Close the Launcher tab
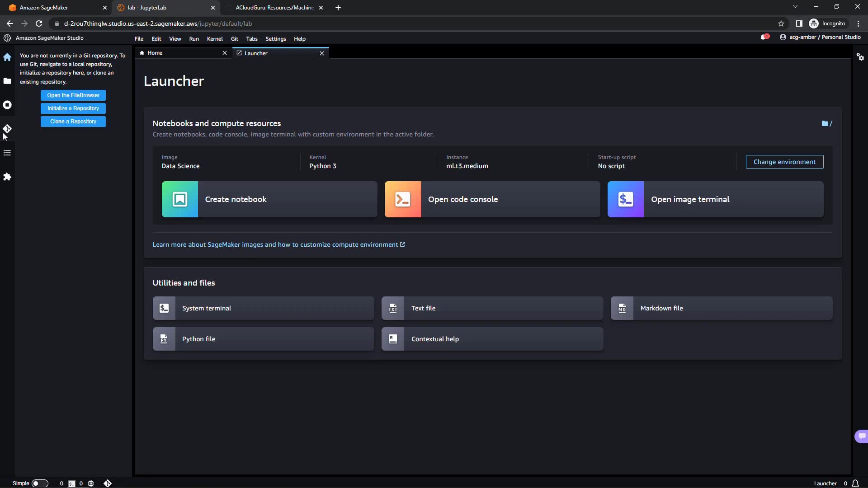Viewport: 868px width, 488px height. click(x=322, y=53)
